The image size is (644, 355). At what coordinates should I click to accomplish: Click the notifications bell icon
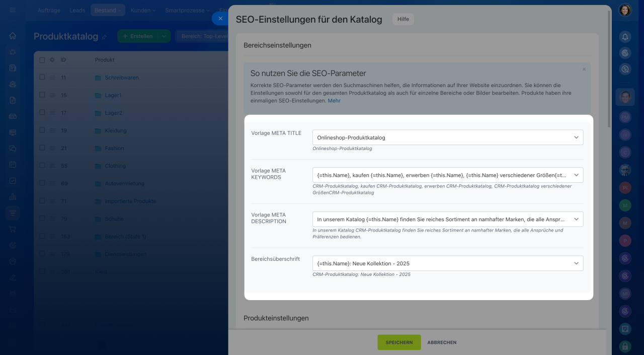pyautogui.click(x=625, y=37)
